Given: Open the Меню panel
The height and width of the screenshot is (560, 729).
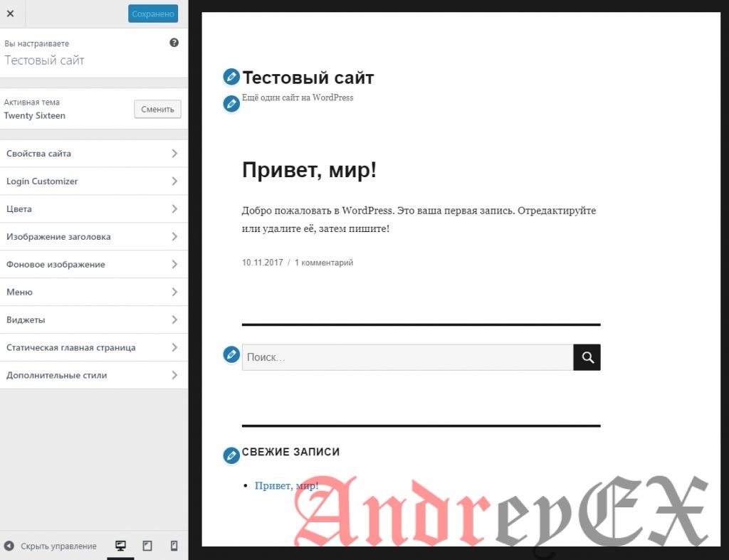Looking at the screenshot, I should pos(93,292).
